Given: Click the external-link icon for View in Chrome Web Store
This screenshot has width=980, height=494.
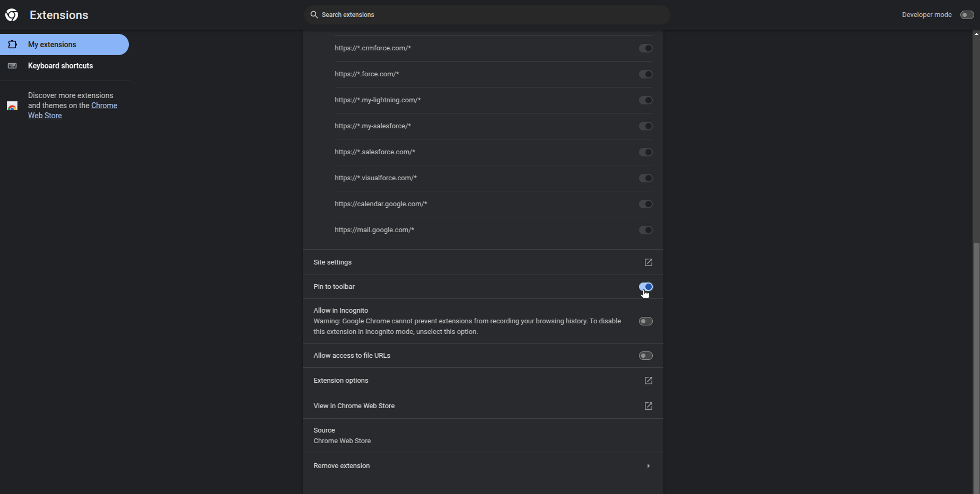Looking at the screenshot, I should point(648,406).
